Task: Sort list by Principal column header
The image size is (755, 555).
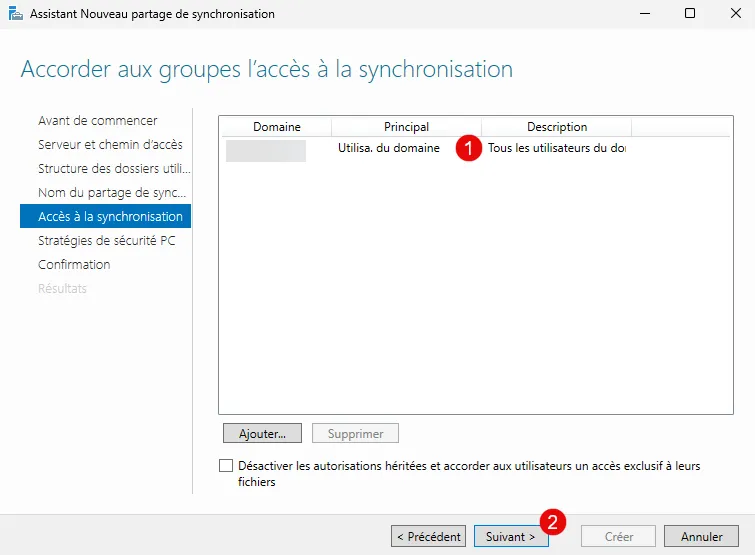Action: (x=406, y=127)
